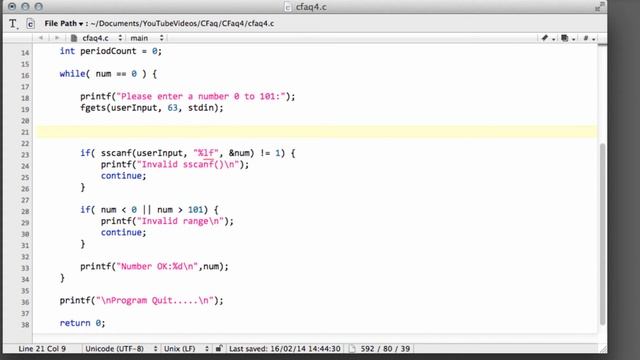Click the C document icon in toolbar
This screenshot has height=360, width=640.
tap(31, 24)
